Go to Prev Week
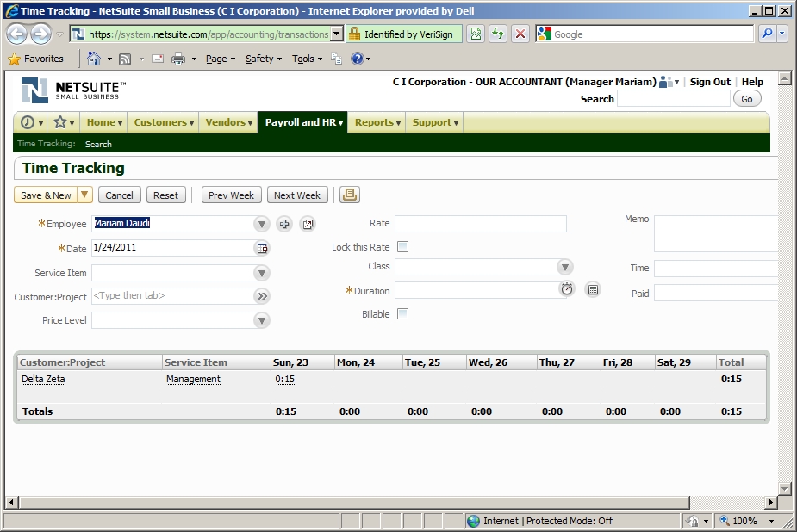This screenshot has width=797, height=532. coord(231,195)
